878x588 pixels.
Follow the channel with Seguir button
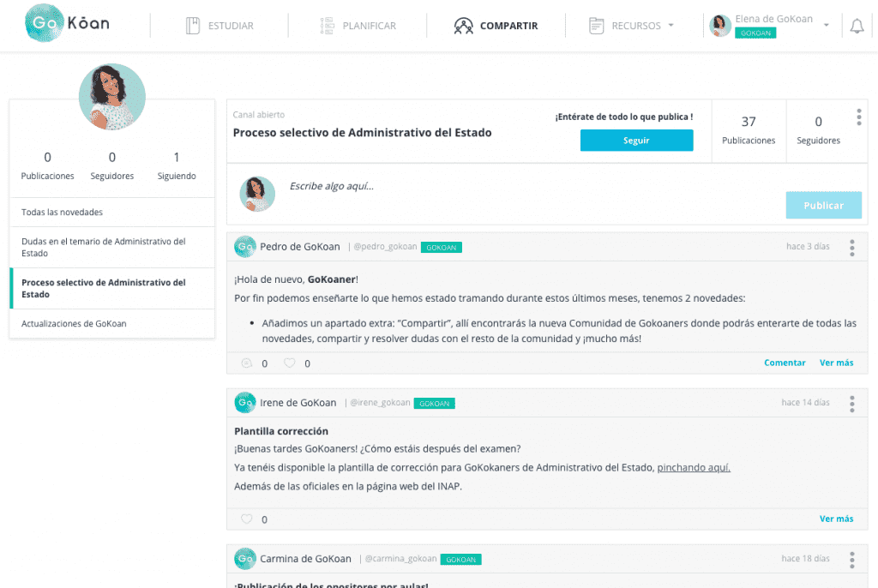pyautogui.click(x=637, y=141)
